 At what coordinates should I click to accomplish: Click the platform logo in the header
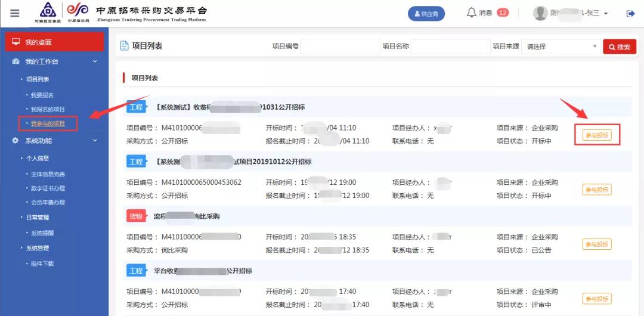tap(120, 13)
